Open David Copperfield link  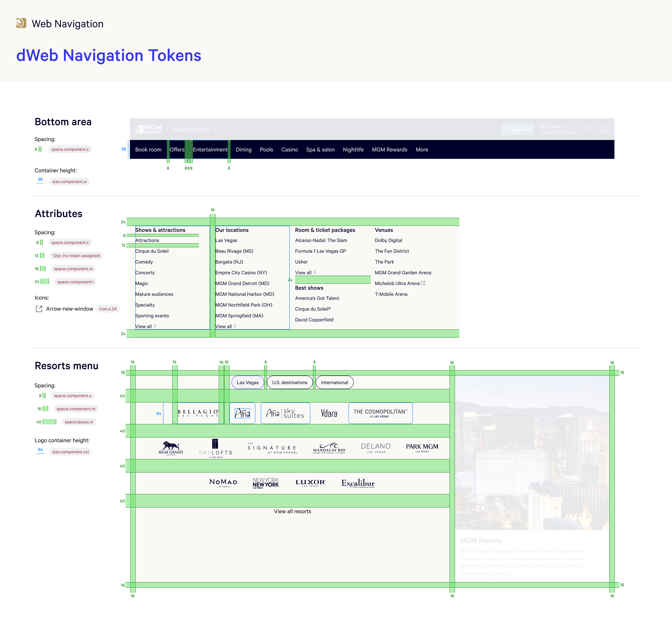(x=314, y=320)
